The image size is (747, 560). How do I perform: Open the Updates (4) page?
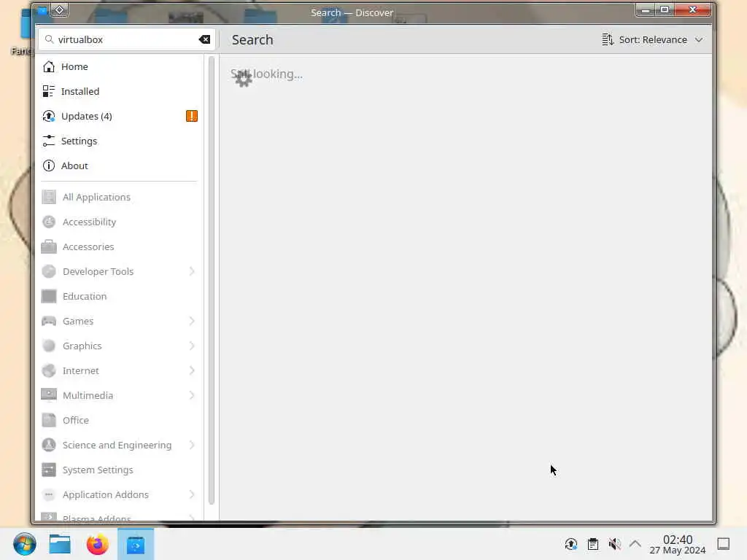tap(119, 116)
